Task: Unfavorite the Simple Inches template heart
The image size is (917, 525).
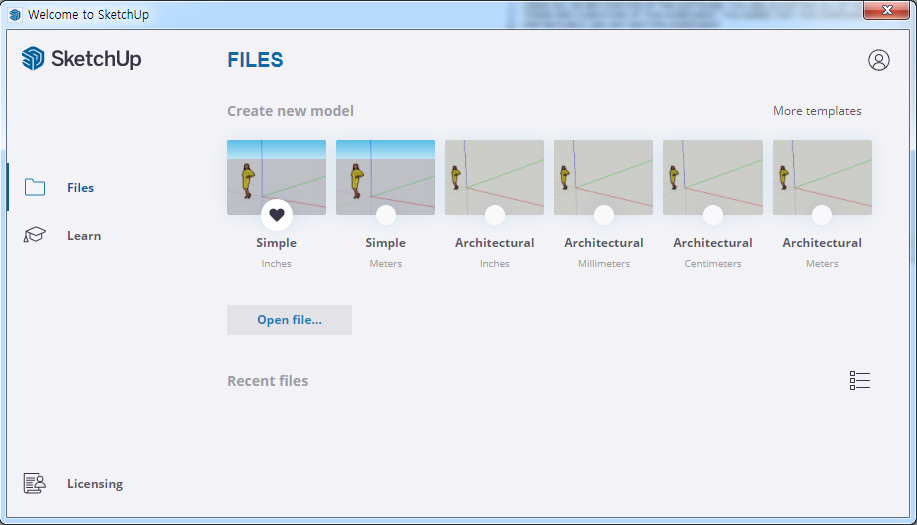Action: click(x=277, y=215)
